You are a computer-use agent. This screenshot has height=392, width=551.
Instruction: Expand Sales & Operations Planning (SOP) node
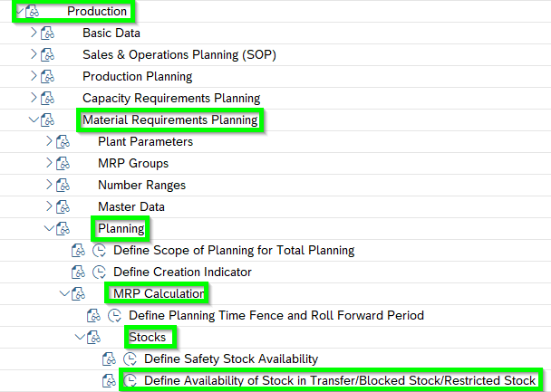point(34,54)
